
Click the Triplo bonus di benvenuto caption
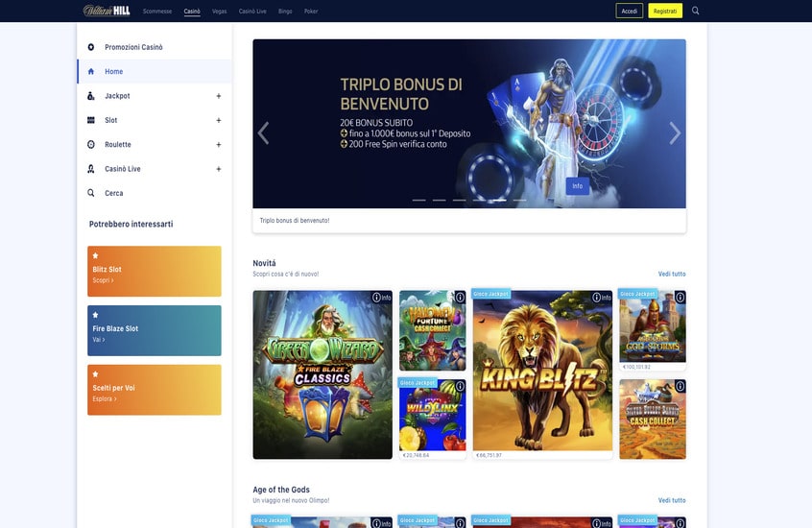point(295,221)
